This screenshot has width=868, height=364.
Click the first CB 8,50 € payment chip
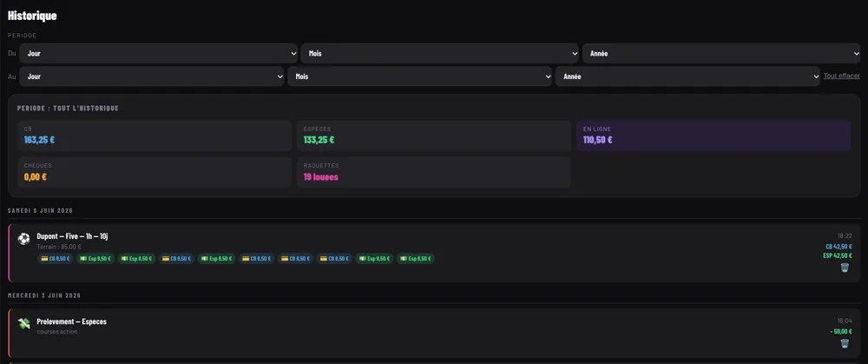(x=55, y=259)
